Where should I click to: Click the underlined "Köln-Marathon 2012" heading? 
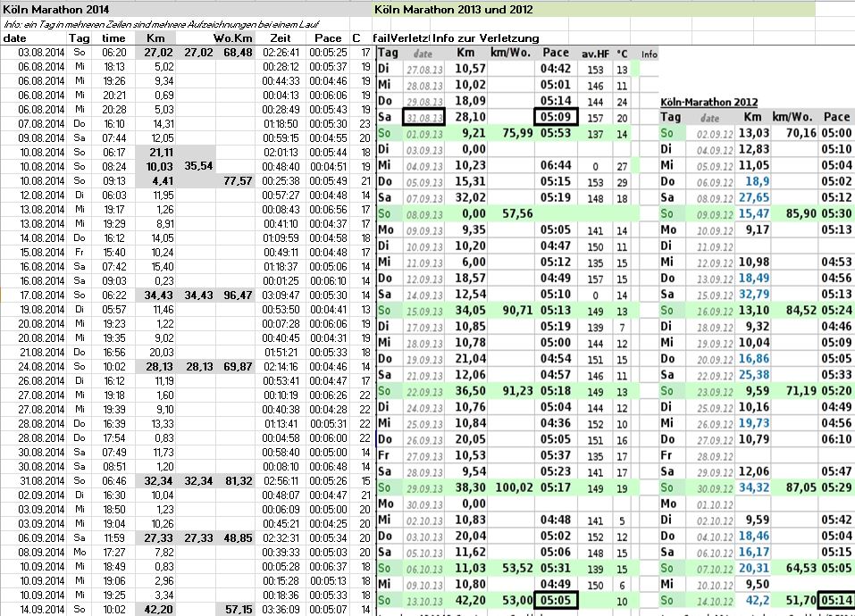(708, 102)
